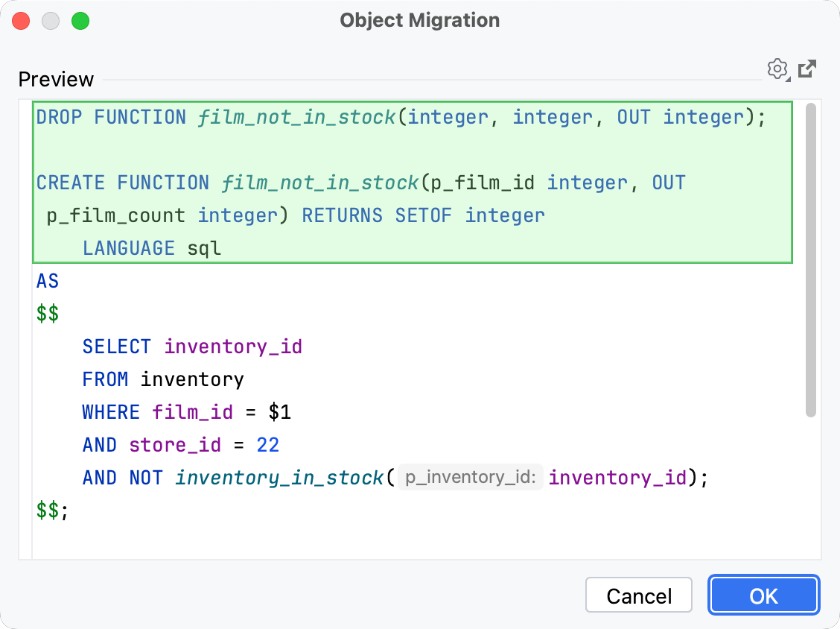Click the Preview section label

pos(55,79)
